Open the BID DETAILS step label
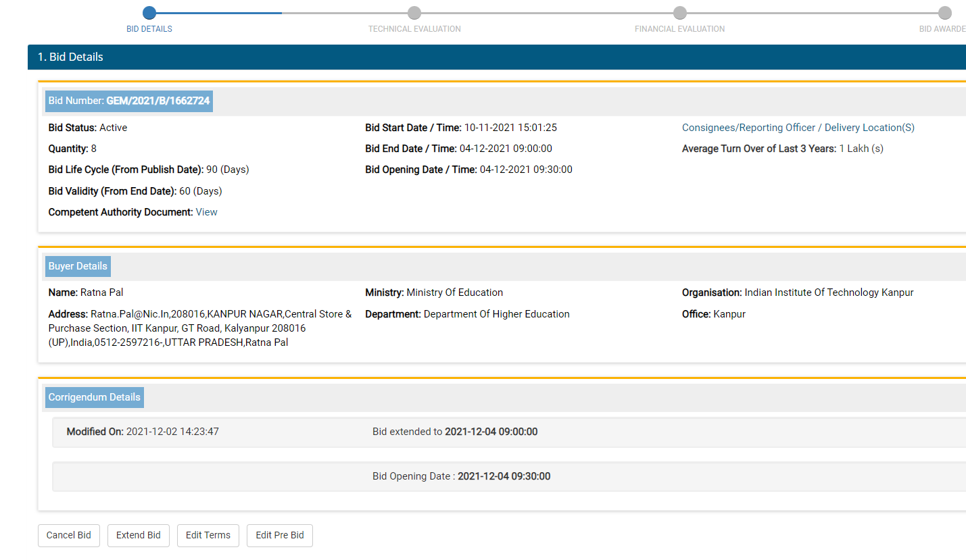 tap(149, 29)
